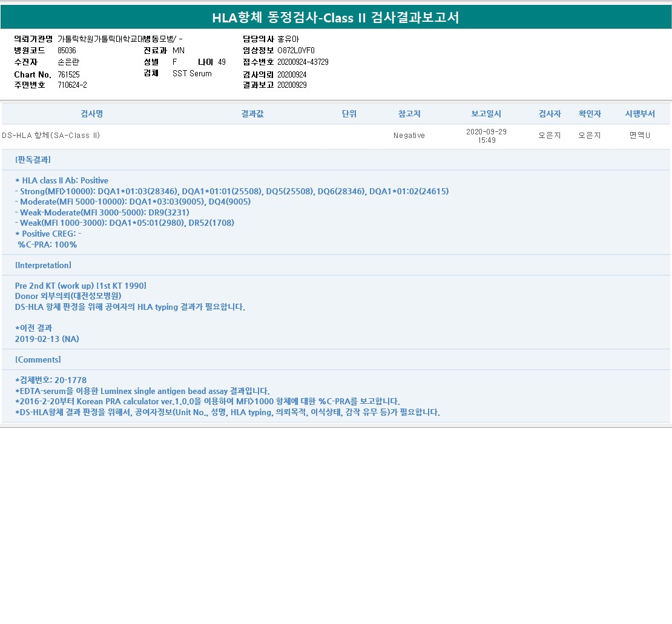Click the 담당의사 name '홍유아'
This screenshot has width=672, height=624.
pos(288,39)
